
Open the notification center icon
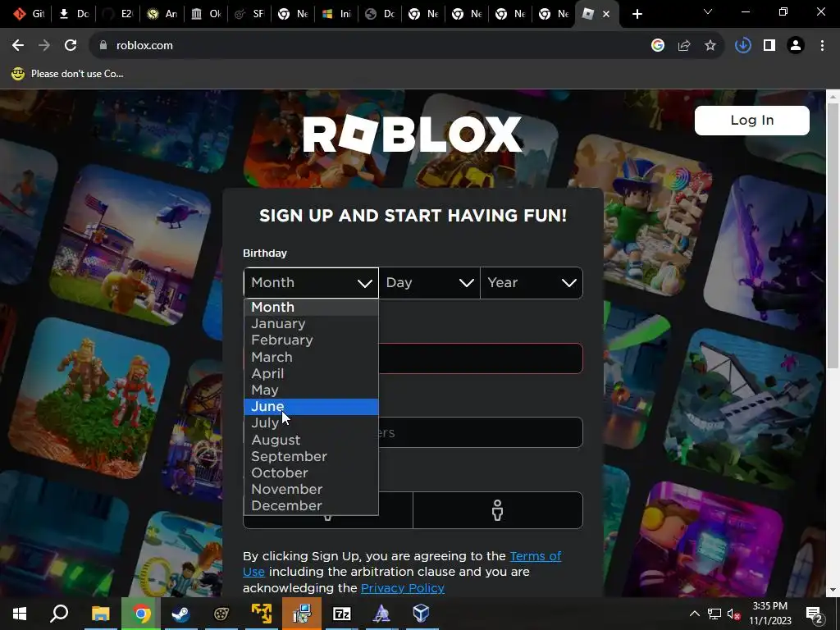pyautogui.click(x=815, y=614)
